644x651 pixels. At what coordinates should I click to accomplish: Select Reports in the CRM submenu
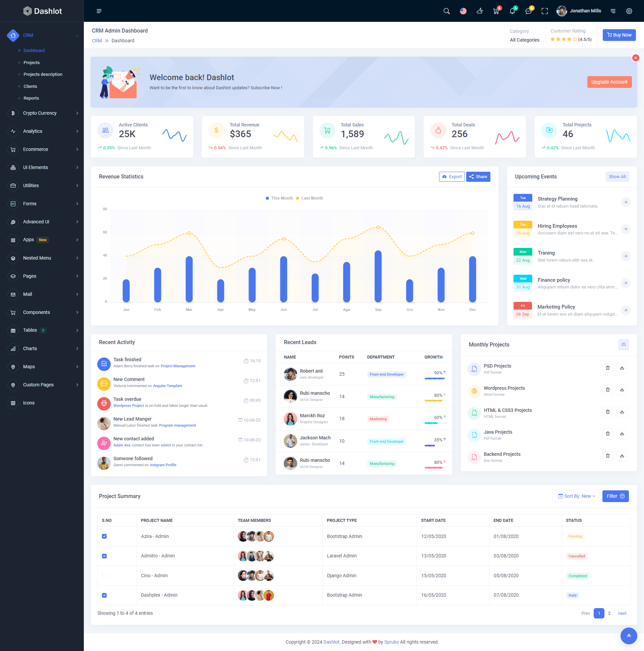(31, 98)
